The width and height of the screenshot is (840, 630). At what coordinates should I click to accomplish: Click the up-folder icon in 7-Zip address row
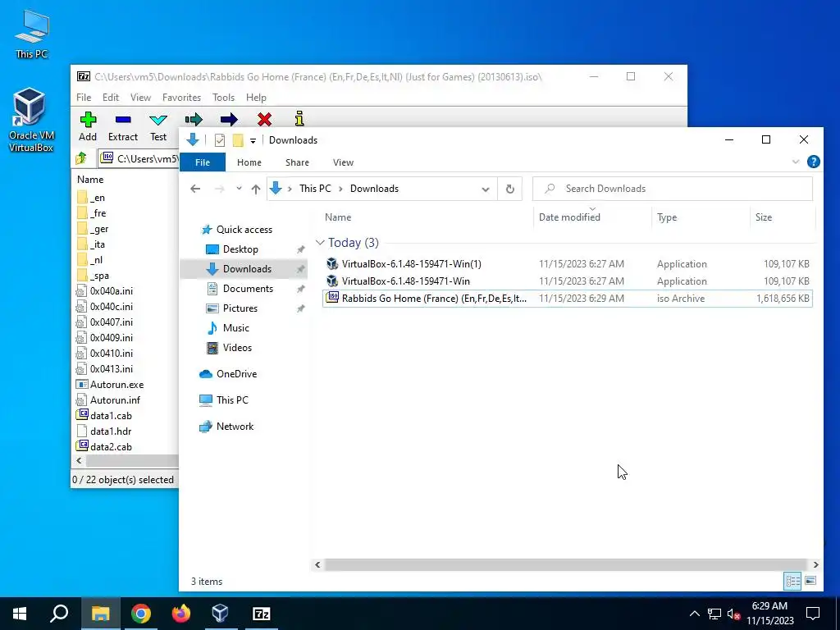click(81, 158)
